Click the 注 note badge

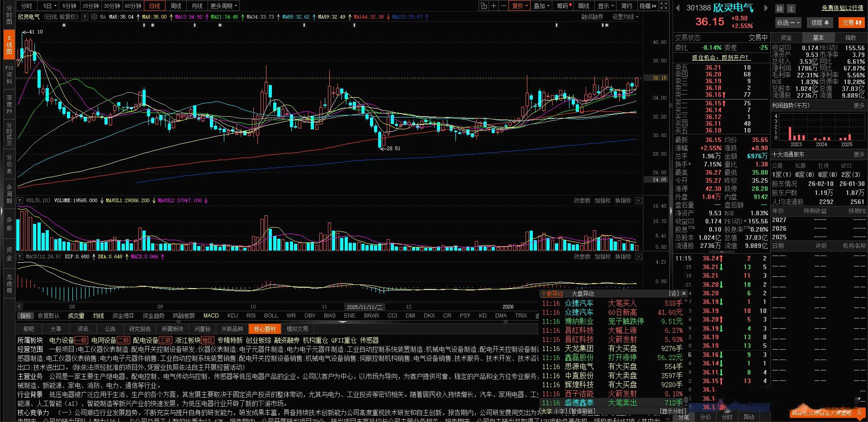(791, 9)
